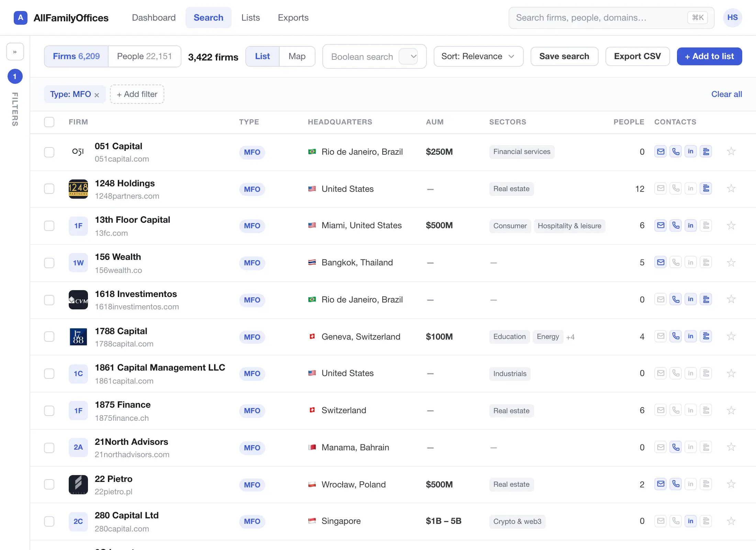
Task: Select the 1788 Capital row checkbox
Action: 49,337
